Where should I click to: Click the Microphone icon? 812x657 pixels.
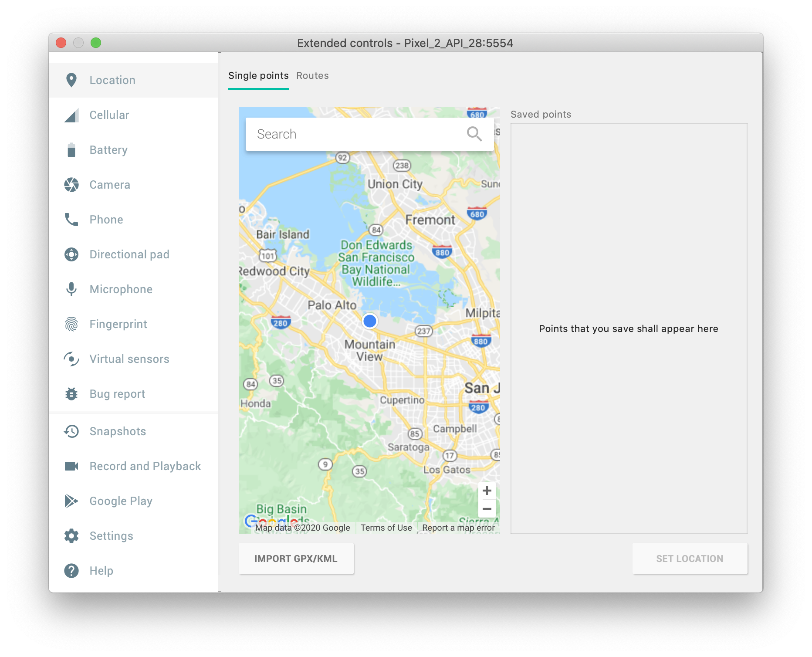pyautogui.click(x=71, y=289)
